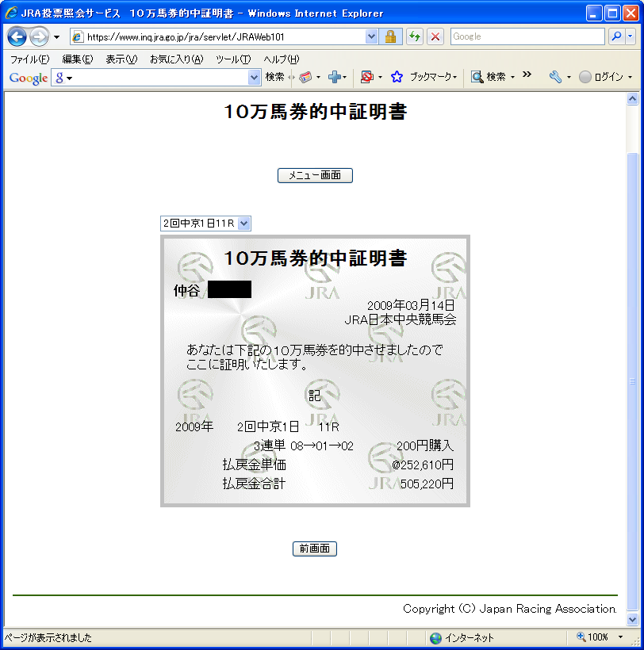Screen dimensions: 644x650
Task: Refresh the page with green arrows icon
Action: point(414,37)
